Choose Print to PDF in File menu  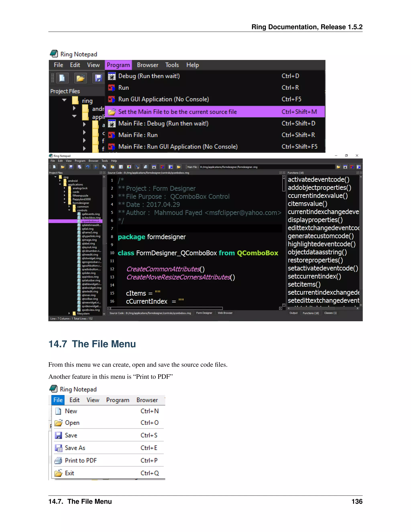pyautogui.click(x=81, y=460)
